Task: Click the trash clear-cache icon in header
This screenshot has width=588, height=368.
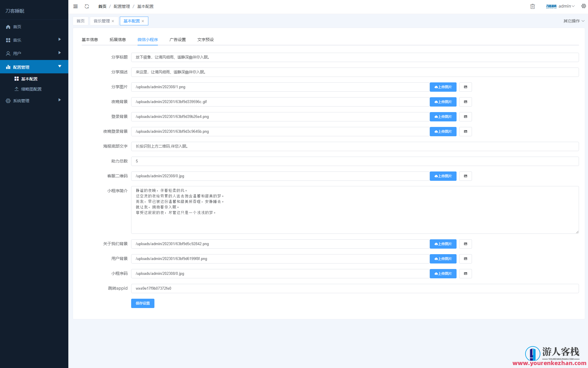Action: (532, 6)
